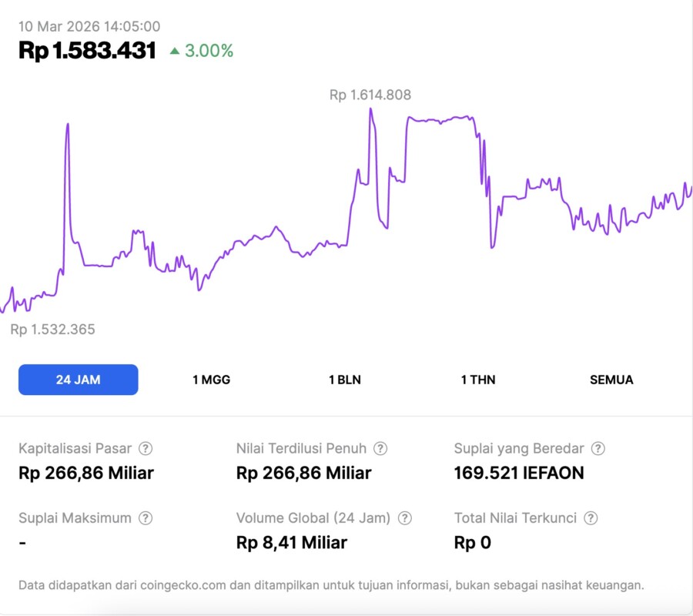Viewport: 693px width, 616px height.
Task: Click the 10 Mar 2026 timestamp
Action: (x=89, y=26)
